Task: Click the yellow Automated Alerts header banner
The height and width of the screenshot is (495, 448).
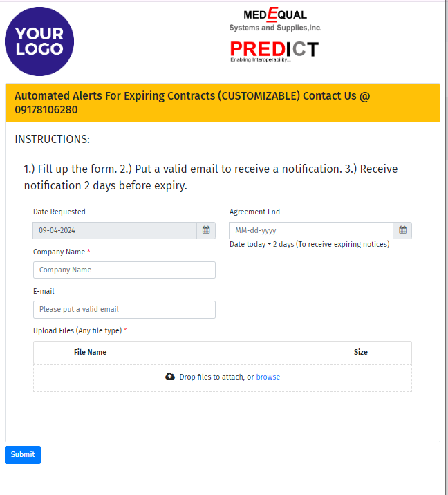Action: 223,102
